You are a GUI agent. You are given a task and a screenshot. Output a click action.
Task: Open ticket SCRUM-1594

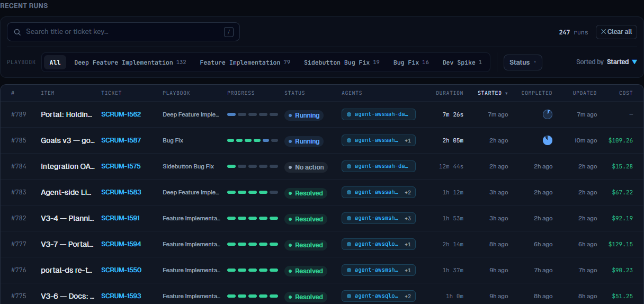pyautogui.click(x=121, y=244)
